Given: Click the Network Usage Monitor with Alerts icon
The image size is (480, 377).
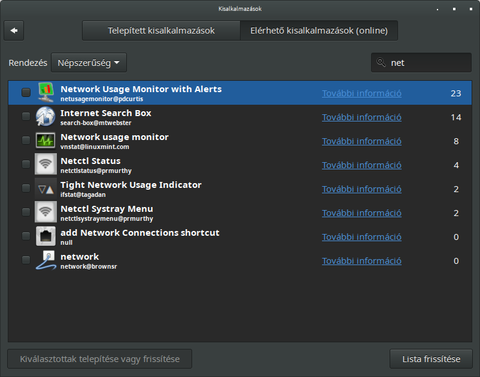Looking at the screenshot, I should coord(46,92).
